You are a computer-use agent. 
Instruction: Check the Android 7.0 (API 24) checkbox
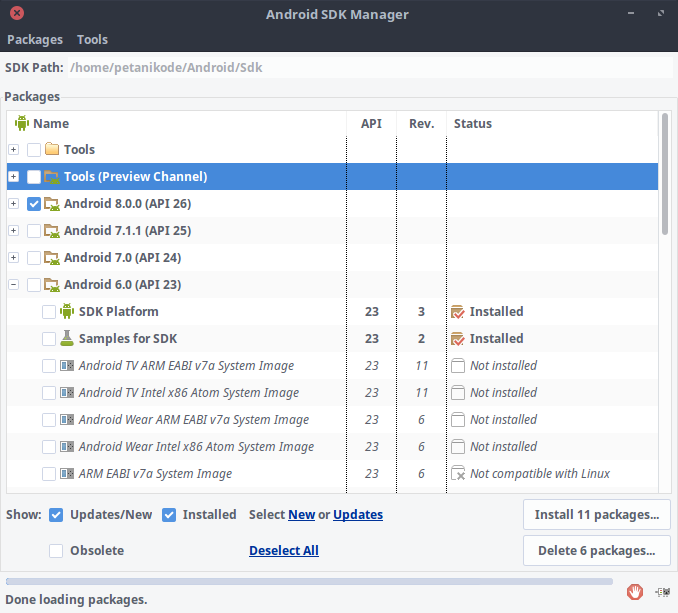34,258
